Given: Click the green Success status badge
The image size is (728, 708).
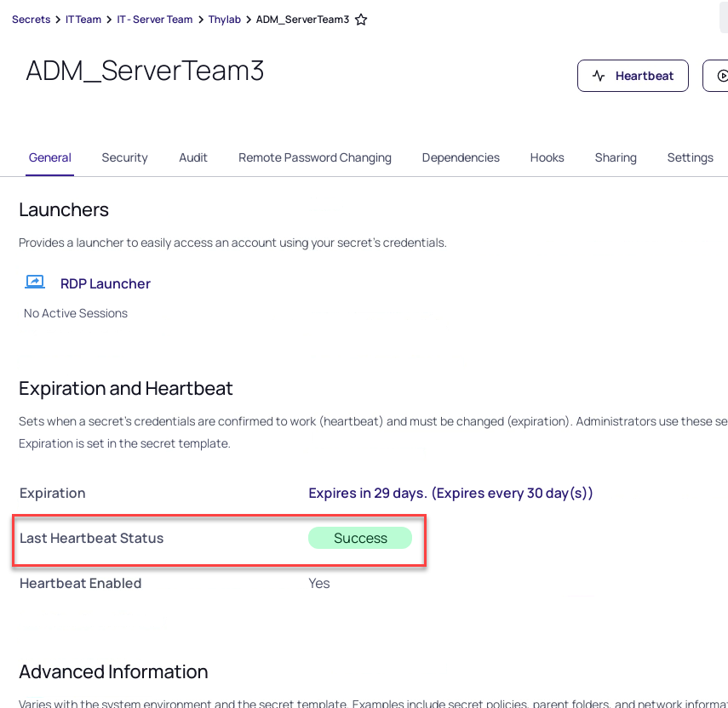Looking at the screenshot, I should click(x=360, y=538).
